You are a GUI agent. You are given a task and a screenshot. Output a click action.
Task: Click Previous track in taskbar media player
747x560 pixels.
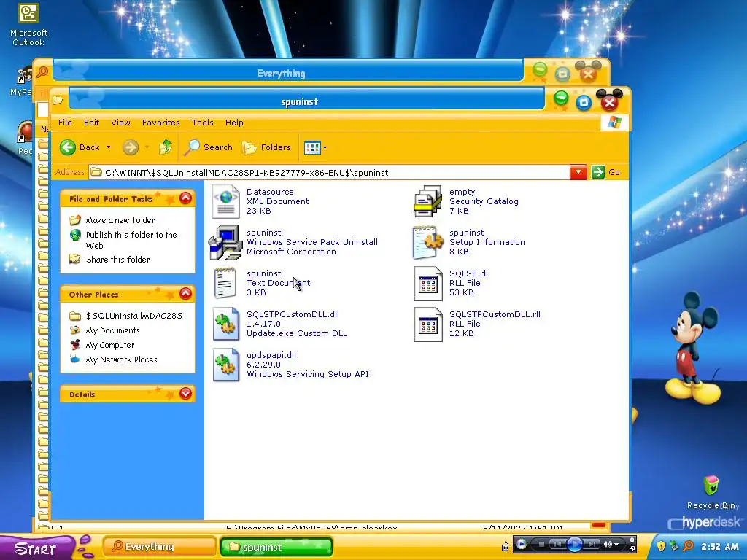click(557, 544)
